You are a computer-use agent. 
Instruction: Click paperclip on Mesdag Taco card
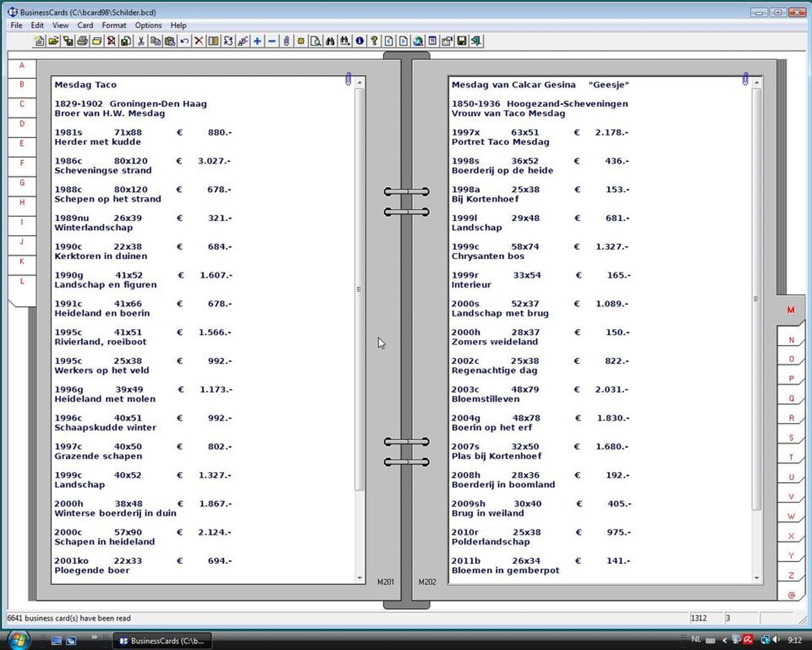(x=348, y=78)
